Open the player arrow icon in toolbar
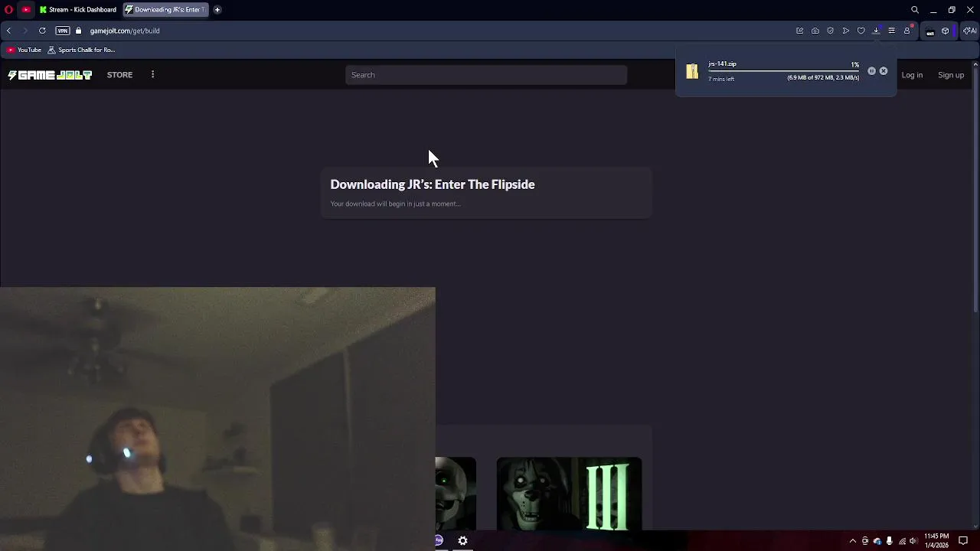 click(846, 31)
